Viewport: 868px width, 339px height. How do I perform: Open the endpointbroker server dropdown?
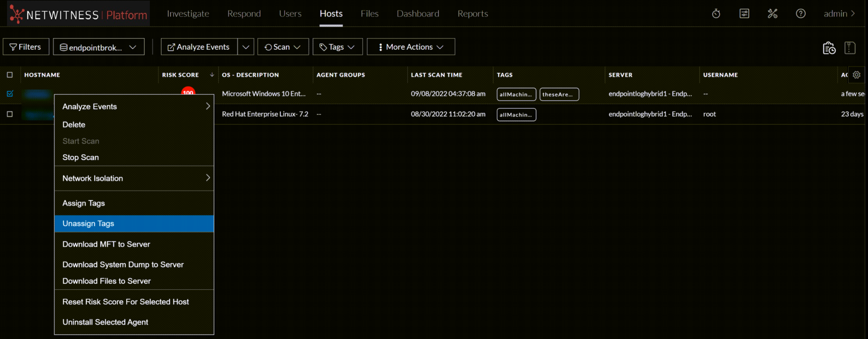click(98, 47)
